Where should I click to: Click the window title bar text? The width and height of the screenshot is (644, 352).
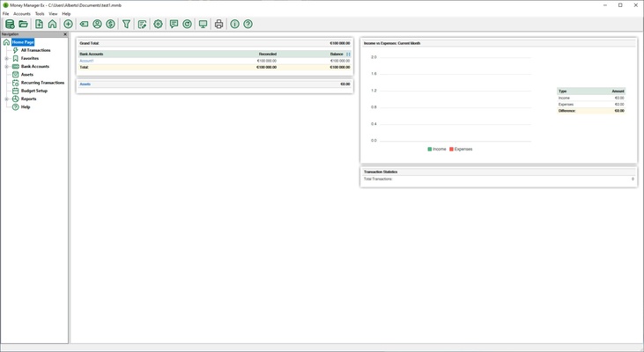point(66,5)
